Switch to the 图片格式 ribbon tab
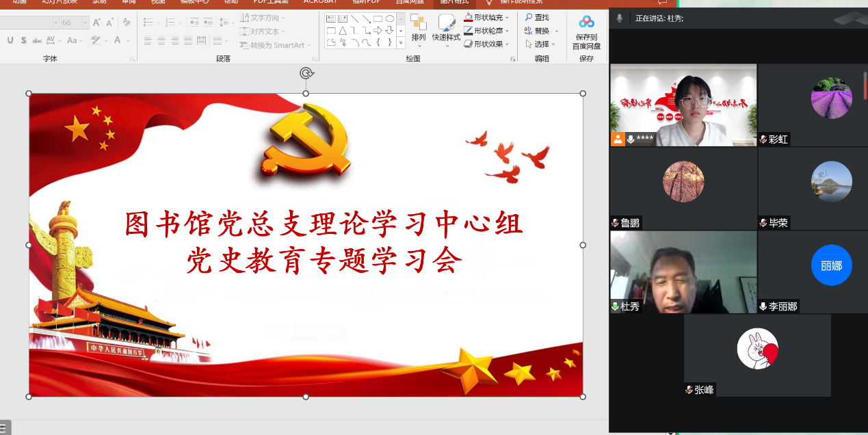The width and height of the screenshot is (868, 435). point(454,2)
